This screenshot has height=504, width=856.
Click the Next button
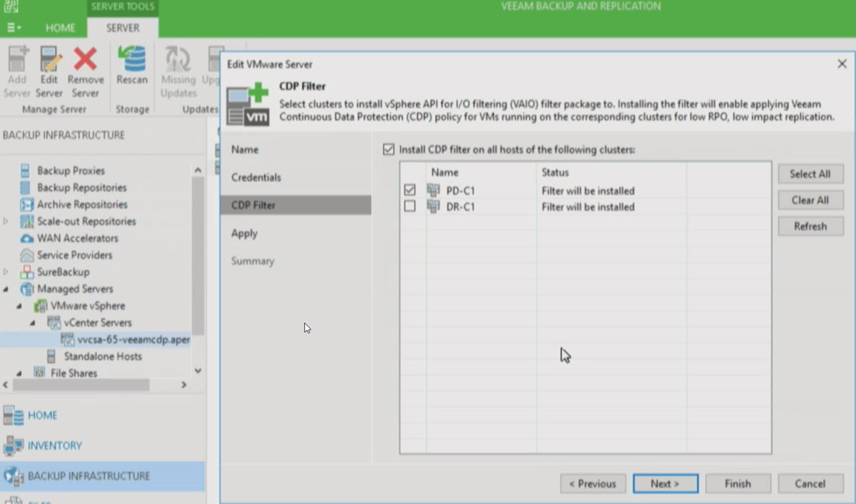[665, 483]
